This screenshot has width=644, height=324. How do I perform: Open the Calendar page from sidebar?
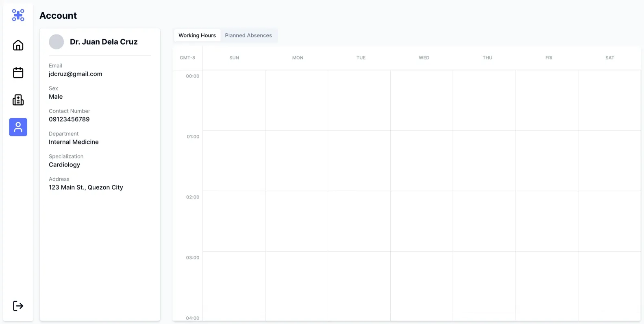(x=18, y=73)
